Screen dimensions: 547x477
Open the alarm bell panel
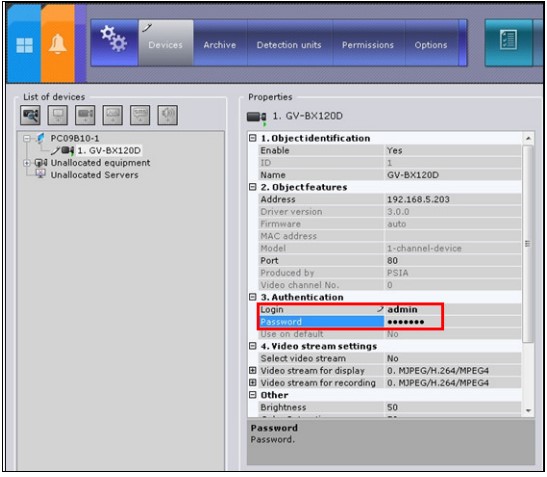58,44
